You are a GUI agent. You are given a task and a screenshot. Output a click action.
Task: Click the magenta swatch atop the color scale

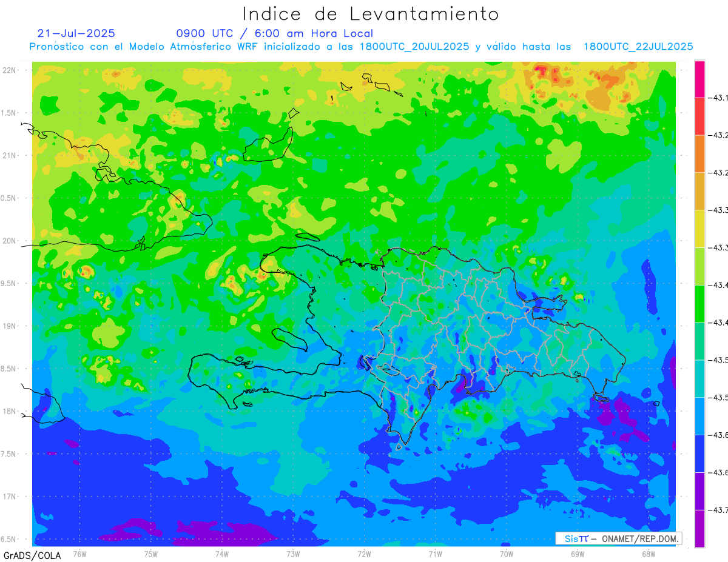click(x=699, y=78)
